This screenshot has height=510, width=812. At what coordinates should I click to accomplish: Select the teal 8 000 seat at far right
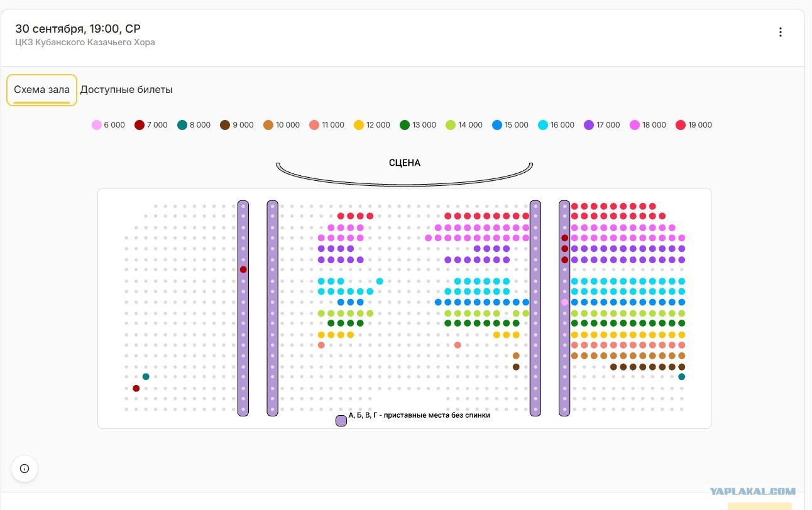(x=681, y=377)
